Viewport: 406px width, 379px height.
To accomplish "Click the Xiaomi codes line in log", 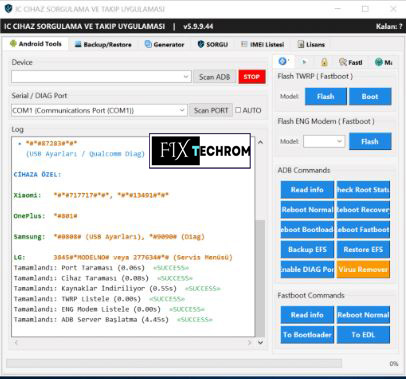I will [91, 195].
